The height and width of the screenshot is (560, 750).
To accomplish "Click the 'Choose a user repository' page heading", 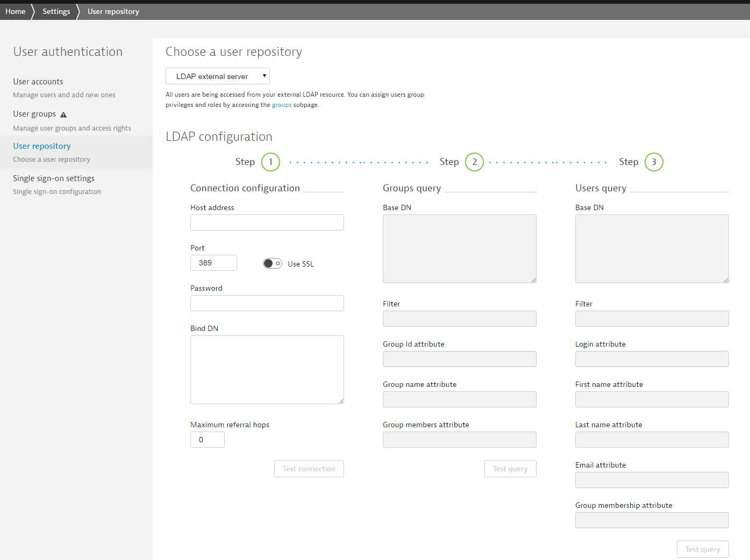I will [234, 52].
